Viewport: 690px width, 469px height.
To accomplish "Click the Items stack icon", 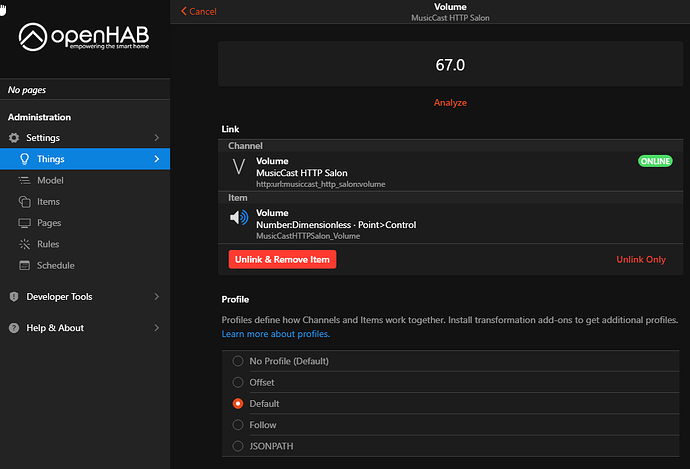I will coord(25,202).
